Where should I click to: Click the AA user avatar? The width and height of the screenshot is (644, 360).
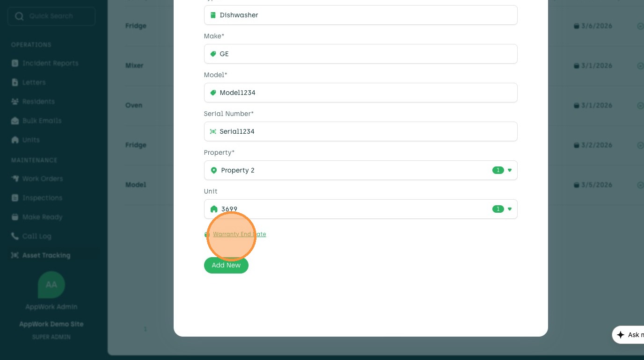click(x=51, y=285)
